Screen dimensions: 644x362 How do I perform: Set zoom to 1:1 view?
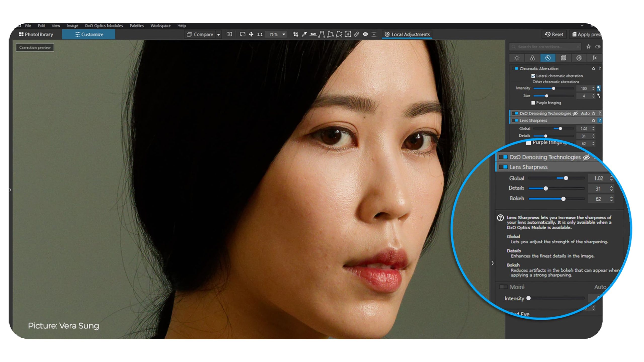pos(259,34)
